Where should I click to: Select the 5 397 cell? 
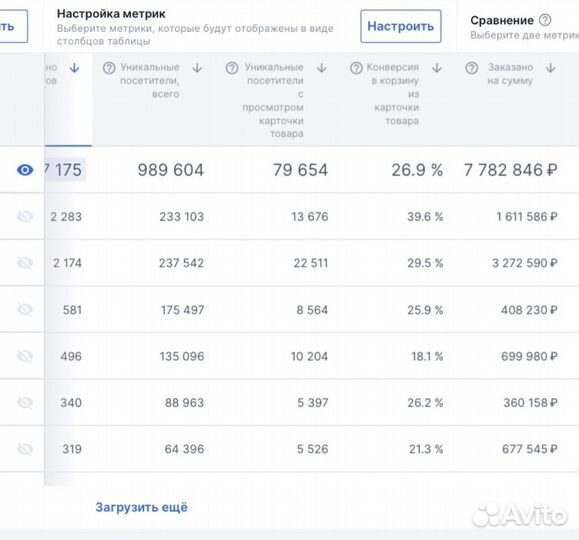pyautogui.click(x=313, y=403)
